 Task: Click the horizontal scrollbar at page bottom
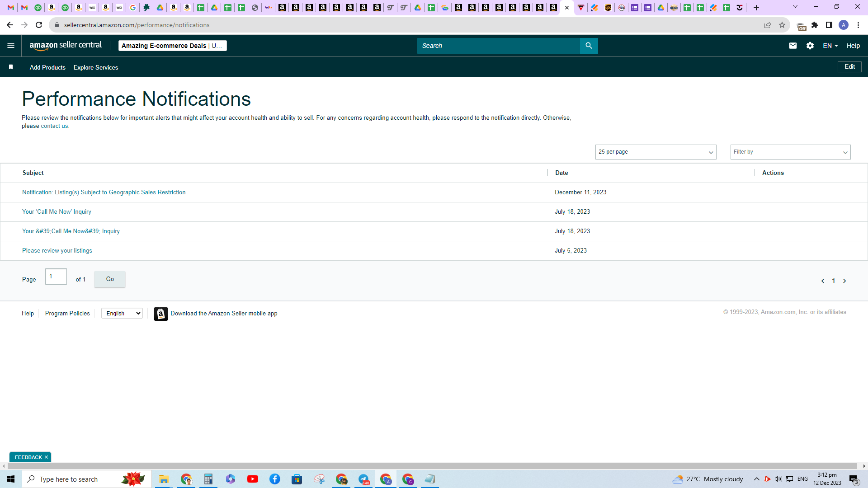[x=432, y=466]
